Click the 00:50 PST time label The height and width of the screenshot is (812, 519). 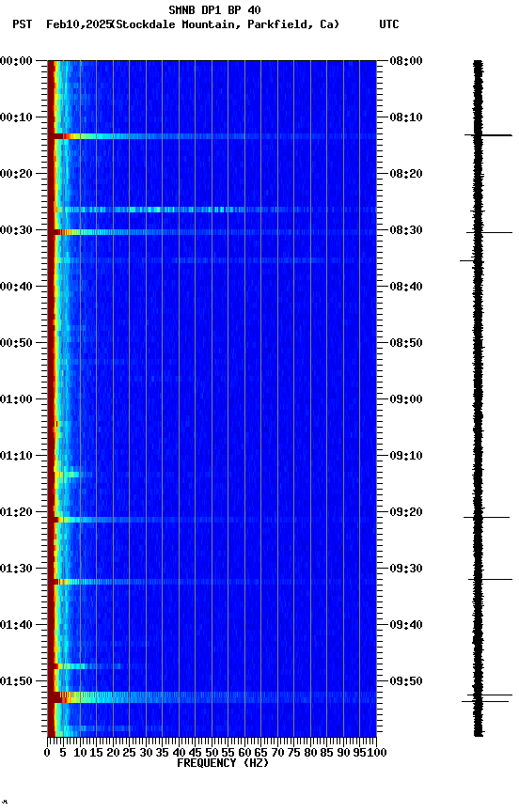[16, 343]
